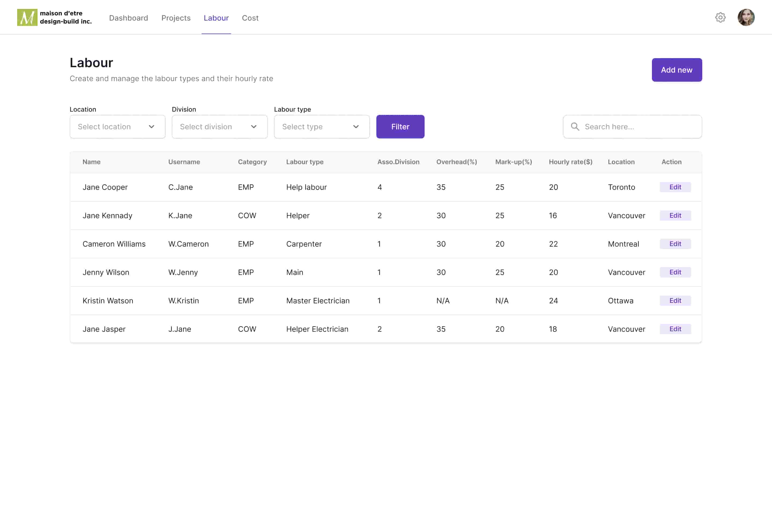
Task: Go to the Dashboard tab
Action: [x=128, y=18]
